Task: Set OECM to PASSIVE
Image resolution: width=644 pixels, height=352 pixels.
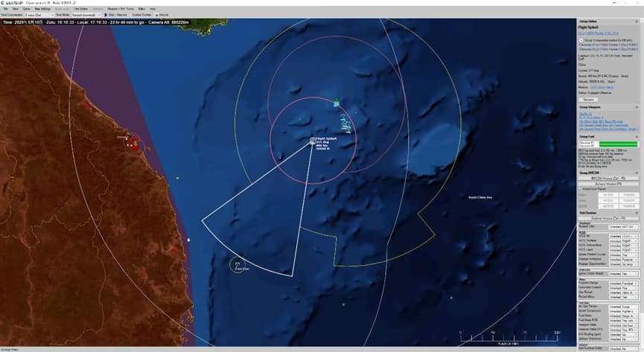Action: click(628, 206)
